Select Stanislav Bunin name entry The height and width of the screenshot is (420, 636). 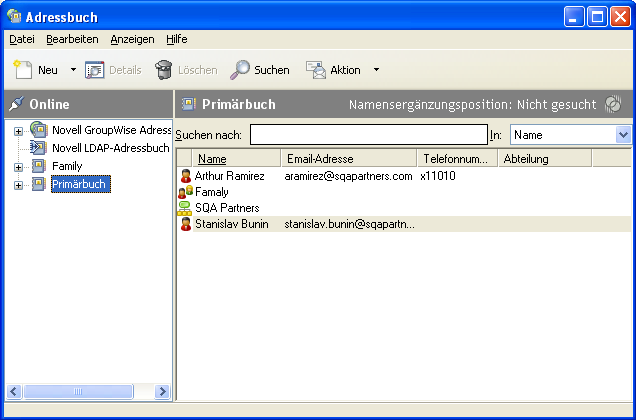click(x=232, y=224)
